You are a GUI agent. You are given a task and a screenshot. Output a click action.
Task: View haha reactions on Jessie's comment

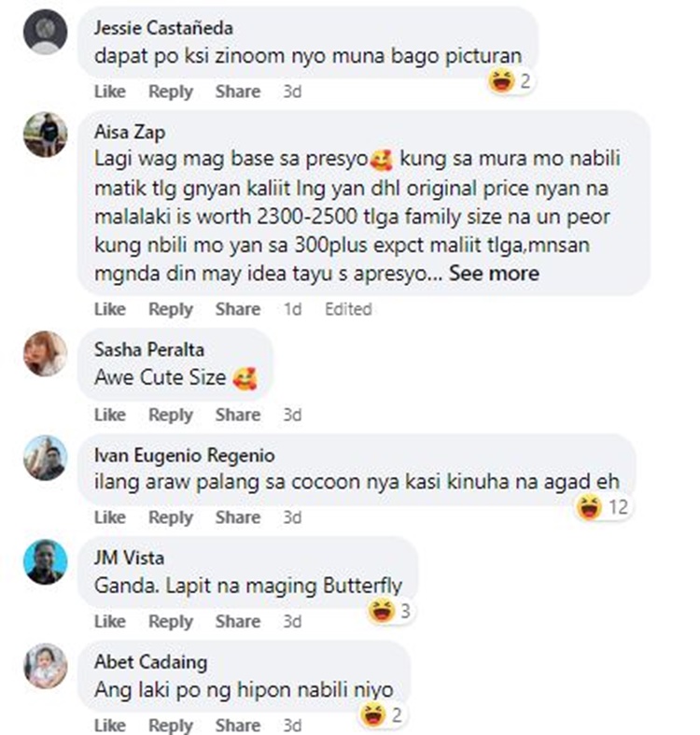(x=510, y=81)
